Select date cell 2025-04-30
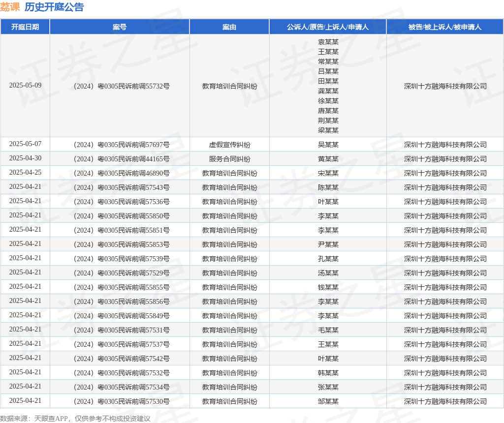 (x=25, y=158)
